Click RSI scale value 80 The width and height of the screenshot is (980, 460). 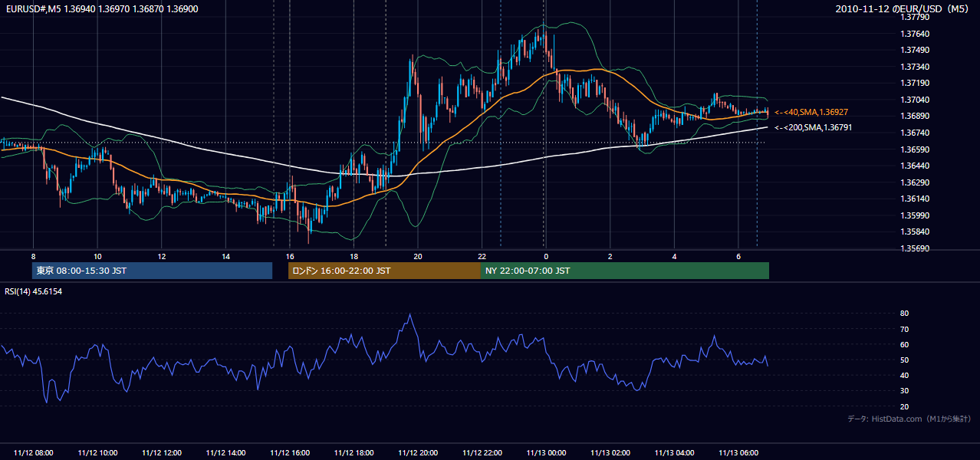click(905, 314)
